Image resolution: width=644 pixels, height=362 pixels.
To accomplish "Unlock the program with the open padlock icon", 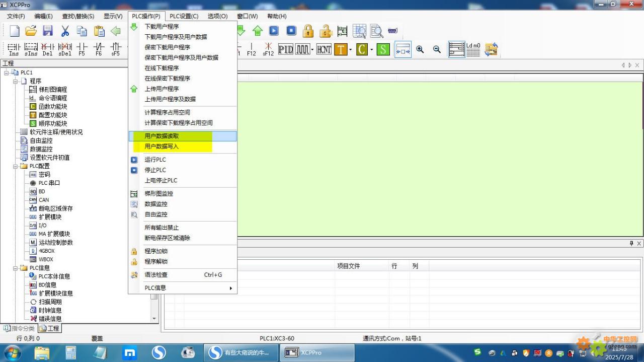I will pyautogui.click(x=326, y=31).
